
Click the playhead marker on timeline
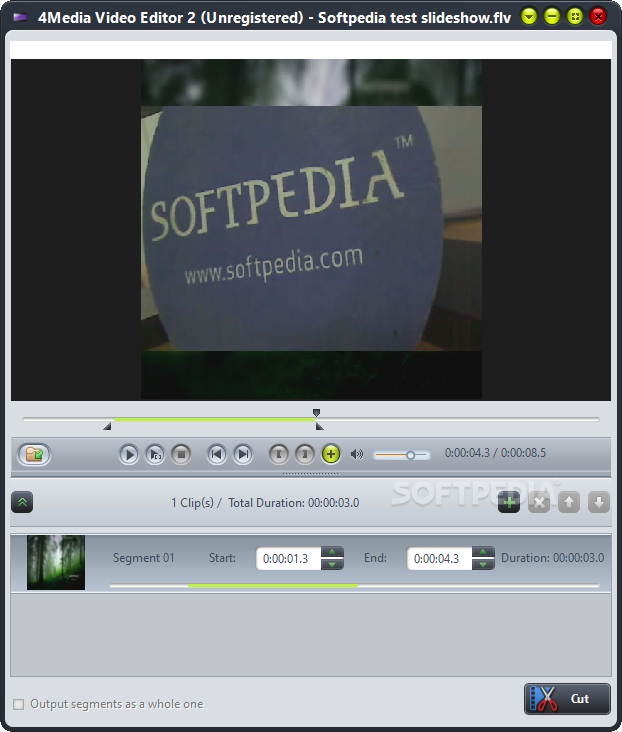point(317,413)
